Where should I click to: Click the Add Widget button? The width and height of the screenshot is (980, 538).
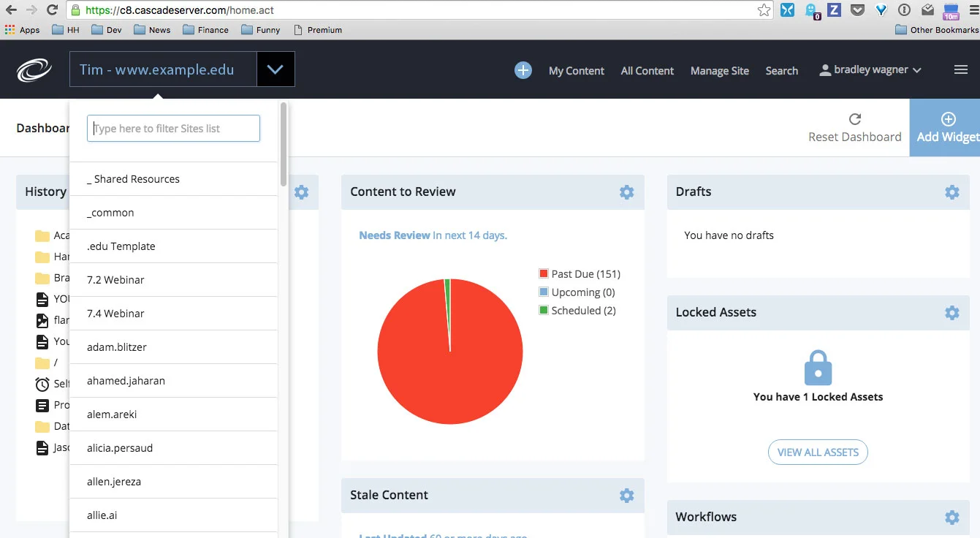pos(945,128)
